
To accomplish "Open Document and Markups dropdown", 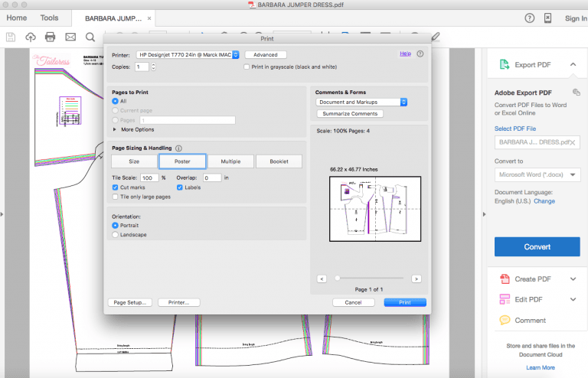I will pos(361,102).
